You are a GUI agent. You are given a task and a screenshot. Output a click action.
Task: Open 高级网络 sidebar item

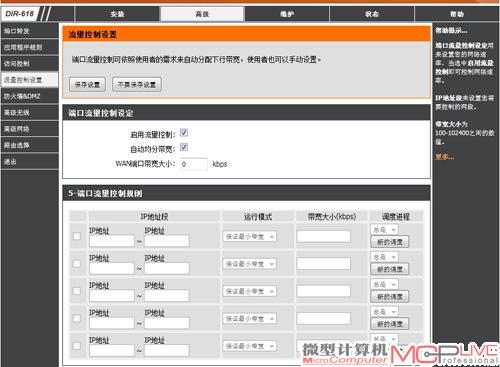pyautogui.click(x=29, y=129)
